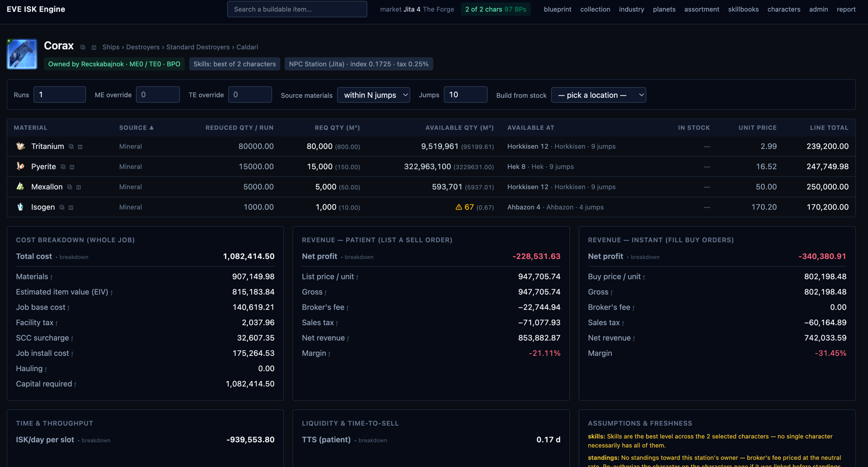Click the Caldari breadcrumb link
This screenshot has height=467, width=868.
[247, 47]
